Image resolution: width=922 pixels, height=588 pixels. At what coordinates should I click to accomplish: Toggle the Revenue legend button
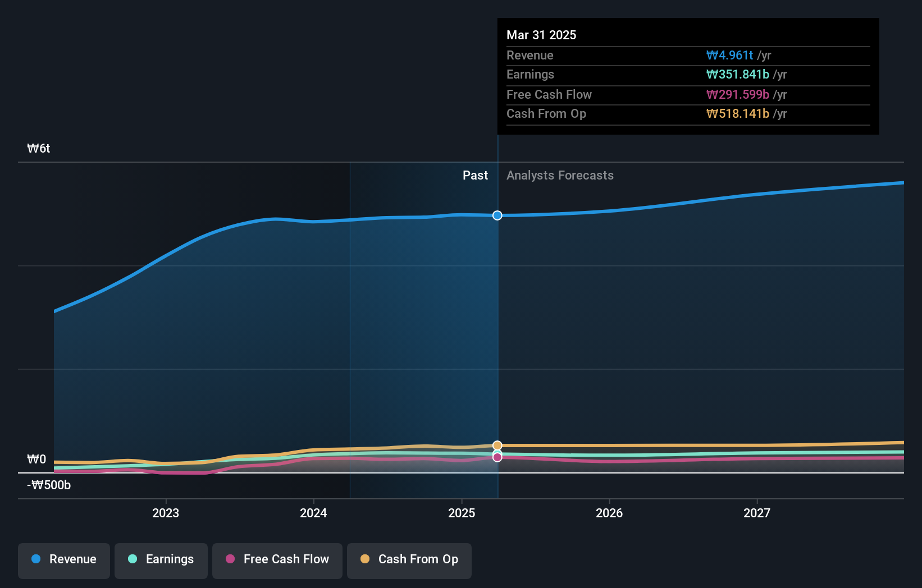(64, 560)
